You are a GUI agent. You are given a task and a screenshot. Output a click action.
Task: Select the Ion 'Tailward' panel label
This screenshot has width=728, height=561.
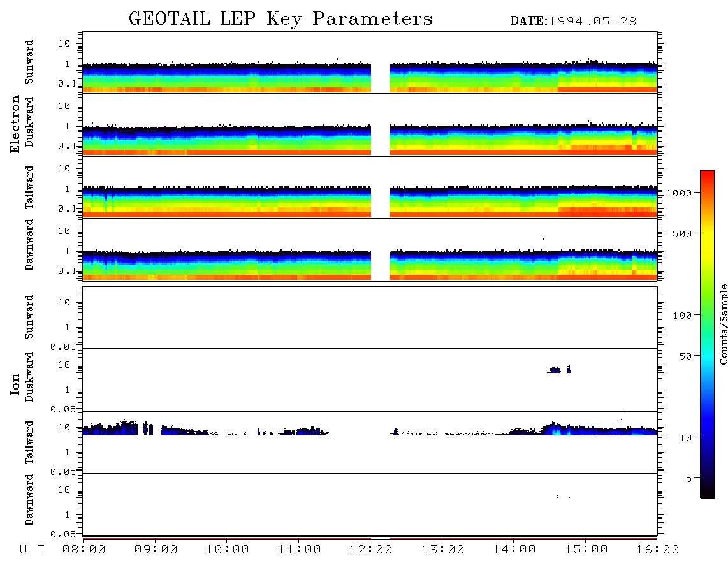29,442
